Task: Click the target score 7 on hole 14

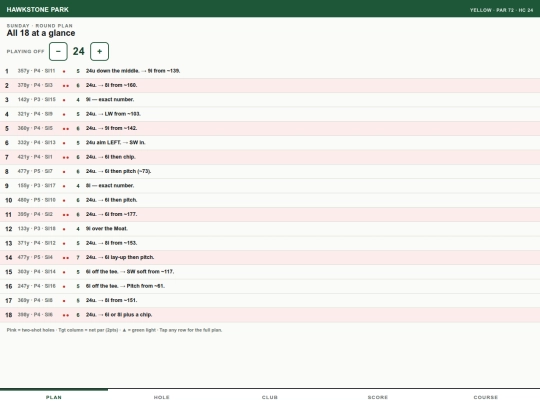Action: [78, 258]
